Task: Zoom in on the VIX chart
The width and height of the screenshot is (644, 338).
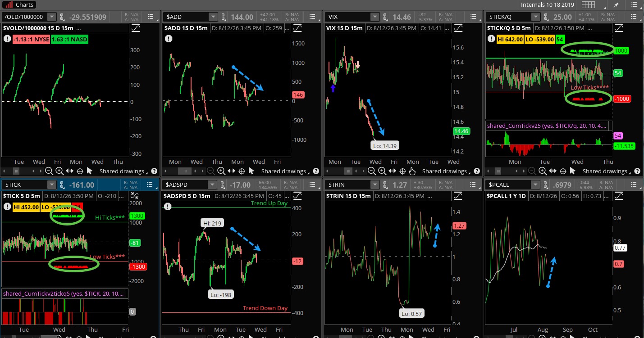Action: 382,171
